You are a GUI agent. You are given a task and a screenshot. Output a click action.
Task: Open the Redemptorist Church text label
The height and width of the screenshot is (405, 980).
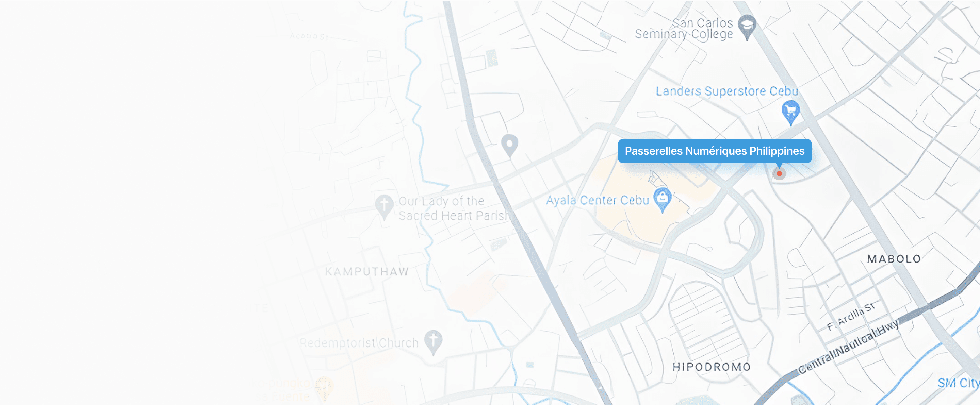359,343
